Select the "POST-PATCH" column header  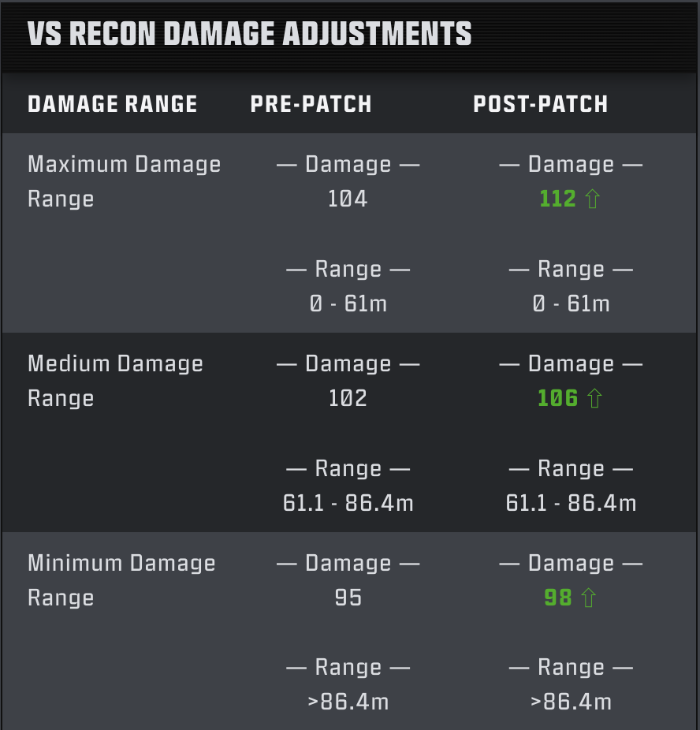(541, 104)
